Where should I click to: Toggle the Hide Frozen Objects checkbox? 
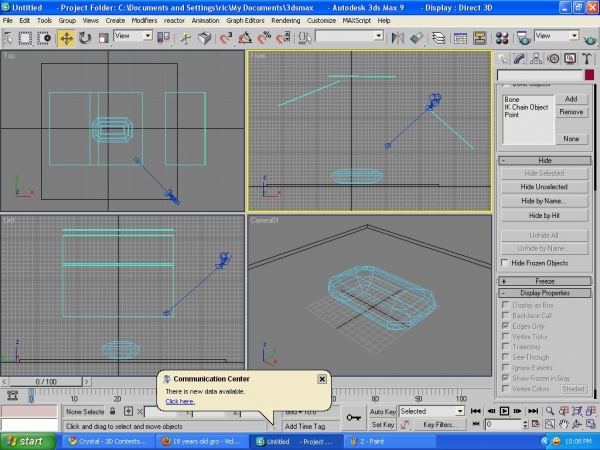(505, 263)
